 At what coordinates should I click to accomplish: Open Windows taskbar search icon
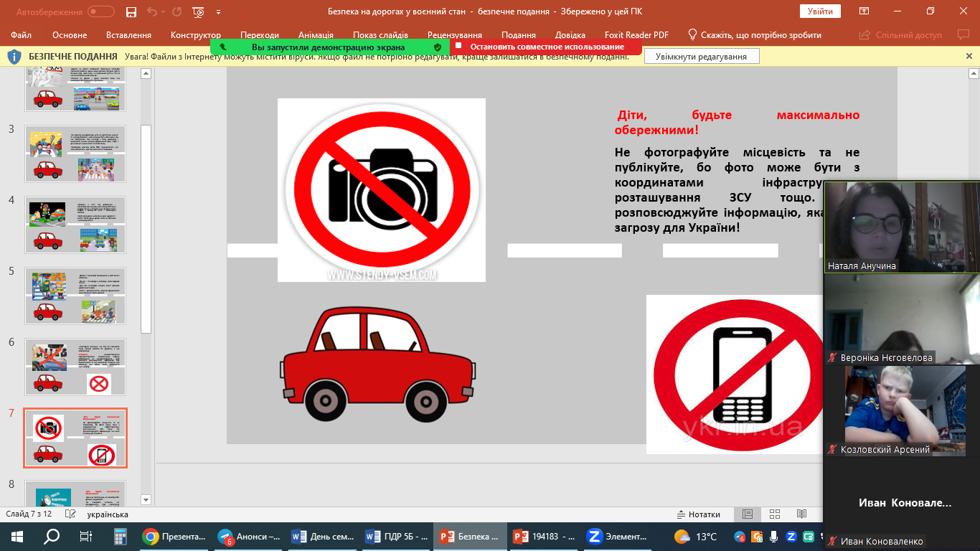pyautogui.click(x=52, y=537)
